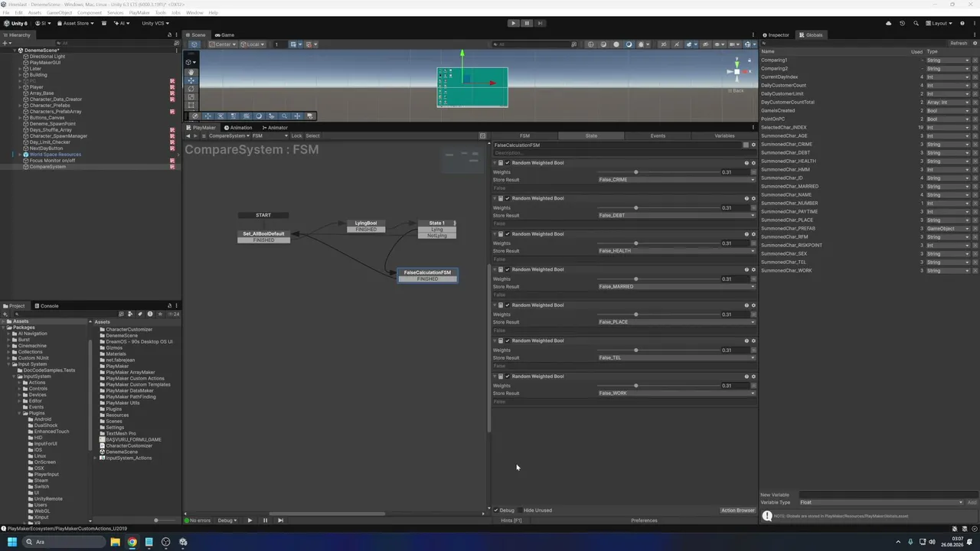Open Store Result dropdown showing False_TEL
Image resolution: width=980 pixels, height=551 pixels.
tap(677, 357)
